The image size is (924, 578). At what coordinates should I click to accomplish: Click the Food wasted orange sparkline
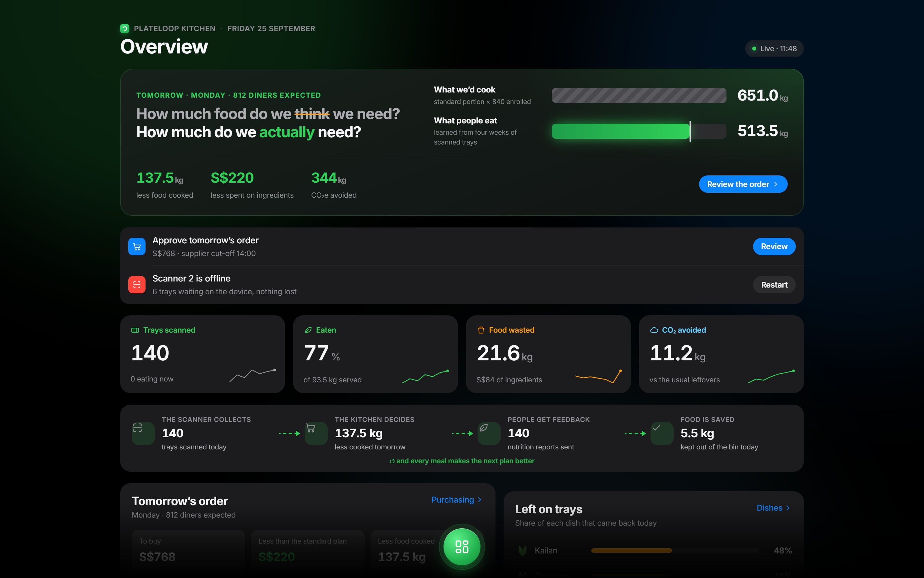(599, 377)
